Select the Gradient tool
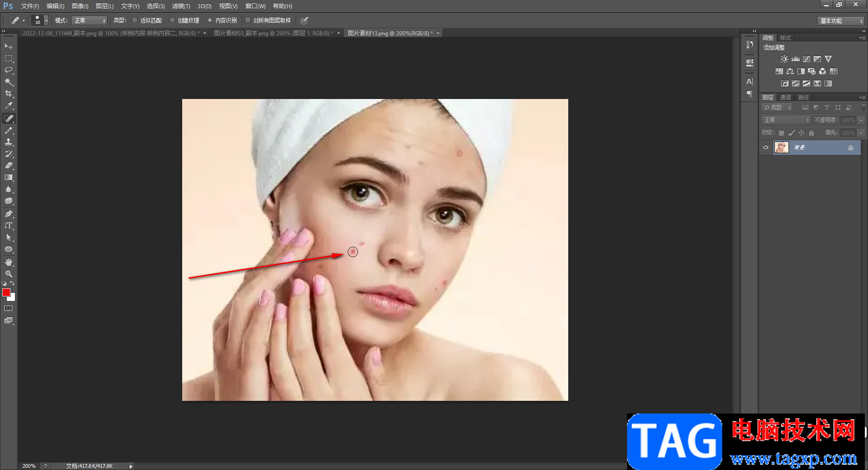The width and height of the screenshot is (868, 470). pos(9,178)
